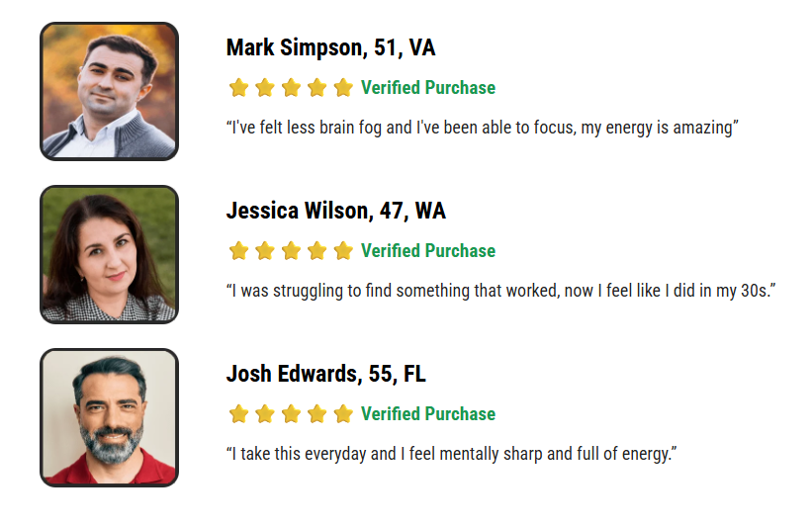Click Verified Purchase under Josh Edwards
Screen dimensions: 812x527
(428, 414)
